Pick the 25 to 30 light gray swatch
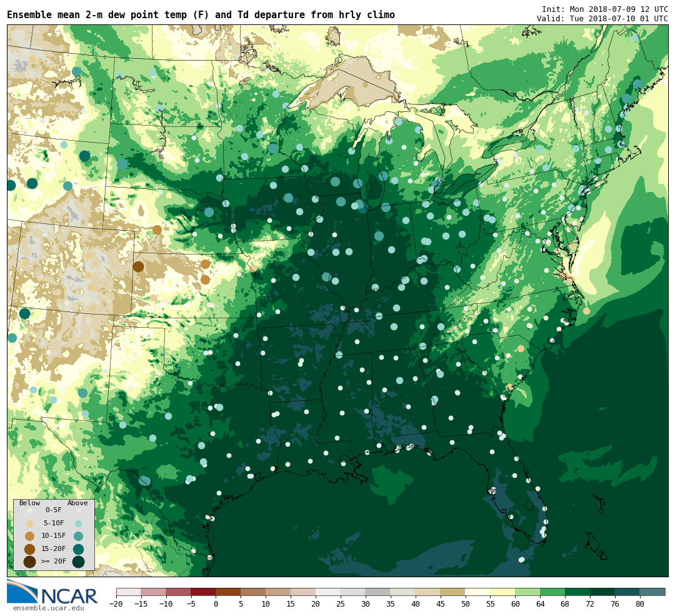 click(353, 592)
